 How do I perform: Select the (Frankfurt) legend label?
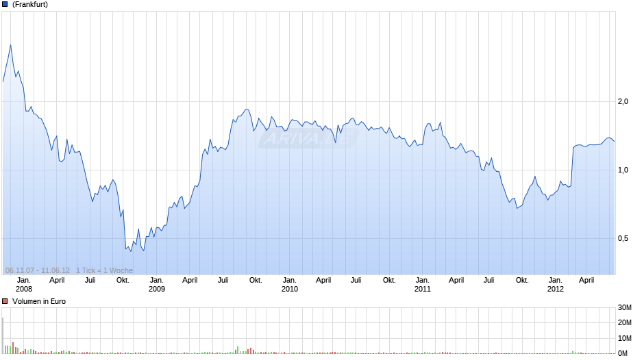pos(30,5)
